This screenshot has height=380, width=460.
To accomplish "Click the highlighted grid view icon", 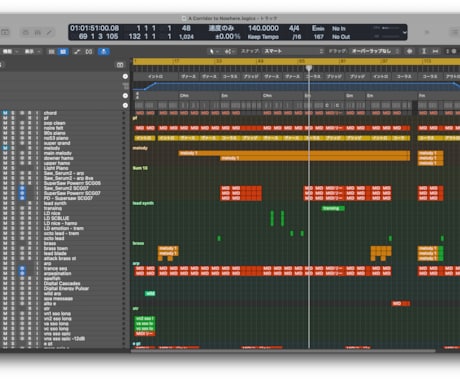I will click(x=63, y=51).
